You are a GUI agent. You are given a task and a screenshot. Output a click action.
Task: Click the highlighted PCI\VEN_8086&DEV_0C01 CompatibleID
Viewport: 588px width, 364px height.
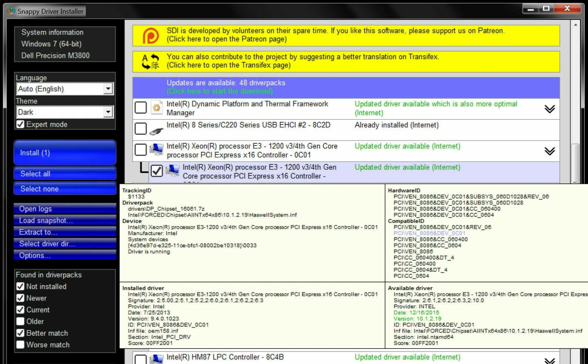pos(429,233)
